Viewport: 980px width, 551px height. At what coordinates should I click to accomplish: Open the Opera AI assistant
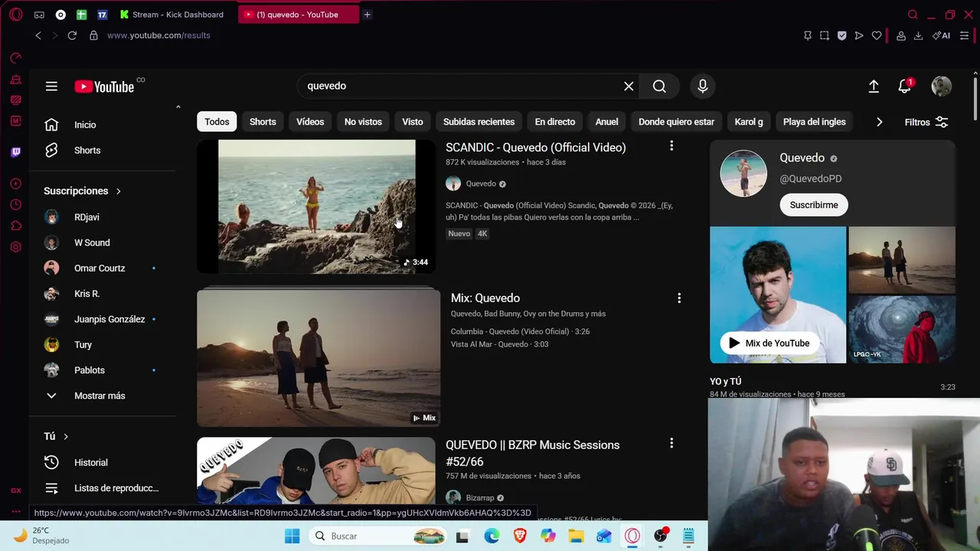point(941,35)
